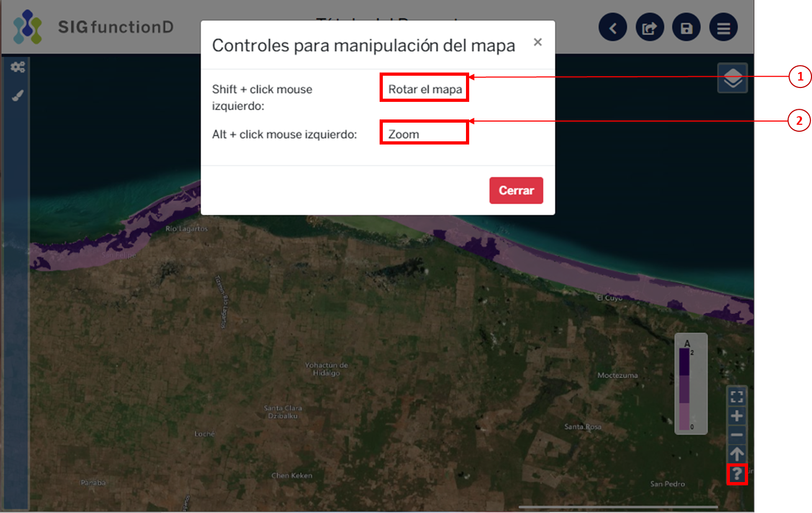The width and height of the screenshot is (812, 513).
Task: Close the map controls dialog with X
Action: [538, 42]
